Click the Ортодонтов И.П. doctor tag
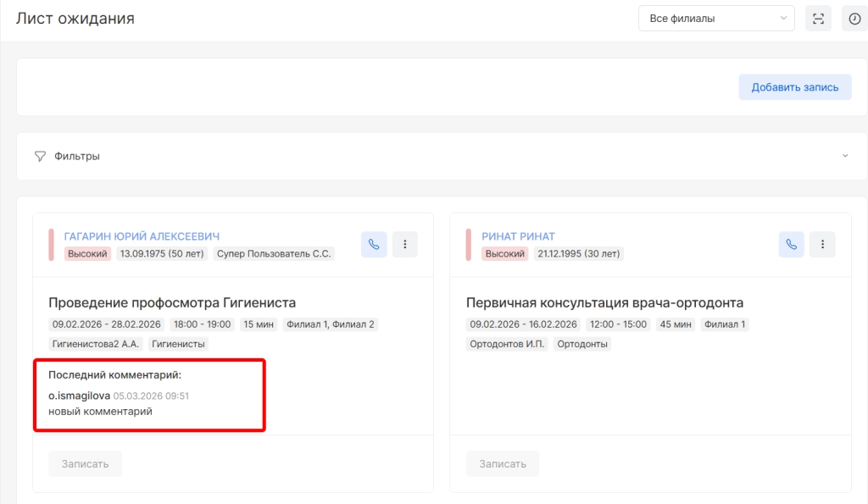 tap(508, 344)
